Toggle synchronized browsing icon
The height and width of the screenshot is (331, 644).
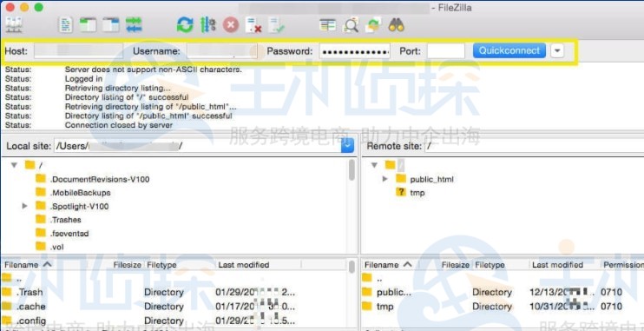coord(374,25)
